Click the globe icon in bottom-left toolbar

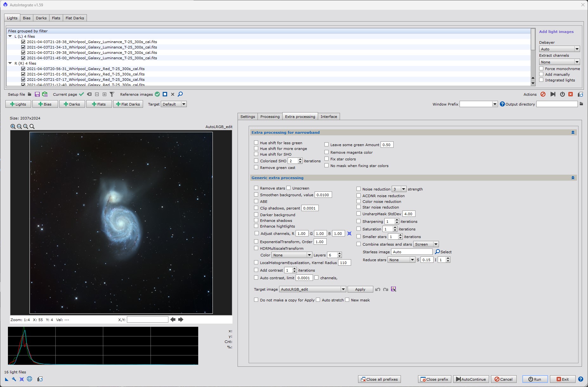tap(29, 379)
